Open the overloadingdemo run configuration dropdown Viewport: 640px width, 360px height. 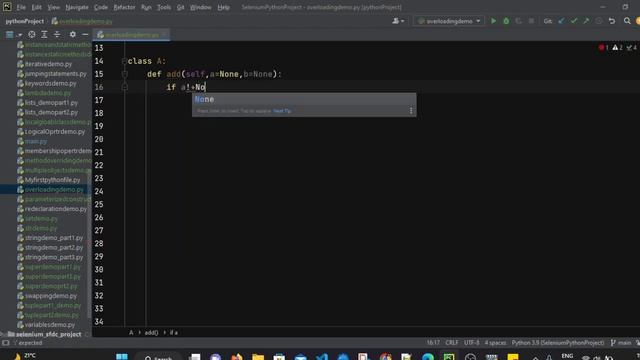click(449, 21)
